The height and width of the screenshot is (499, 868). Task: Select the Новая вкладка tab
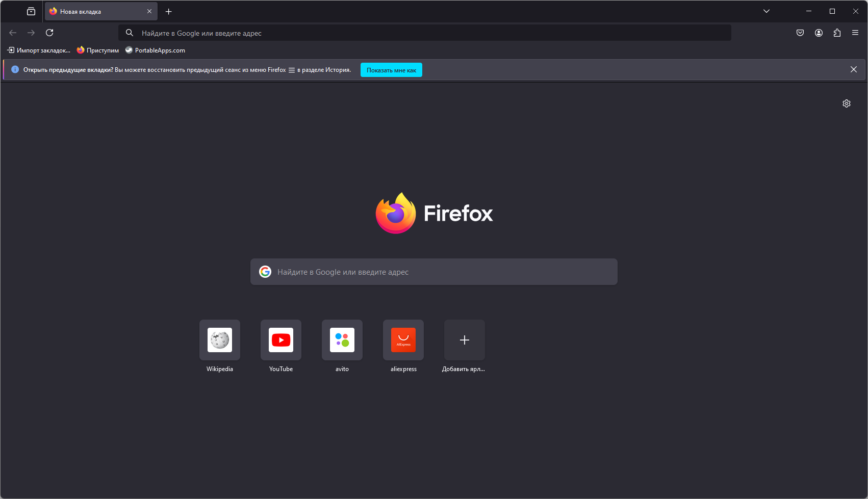[x=101, y=11]
